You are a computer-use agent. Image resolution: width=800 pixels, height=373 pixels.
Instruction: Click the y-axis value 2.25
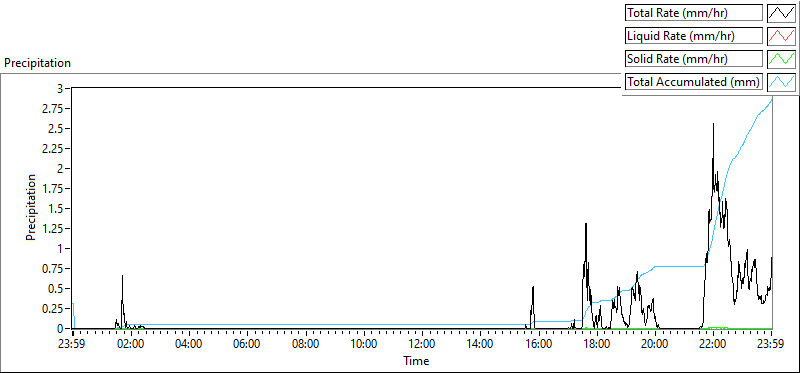[x=52, y=148]
